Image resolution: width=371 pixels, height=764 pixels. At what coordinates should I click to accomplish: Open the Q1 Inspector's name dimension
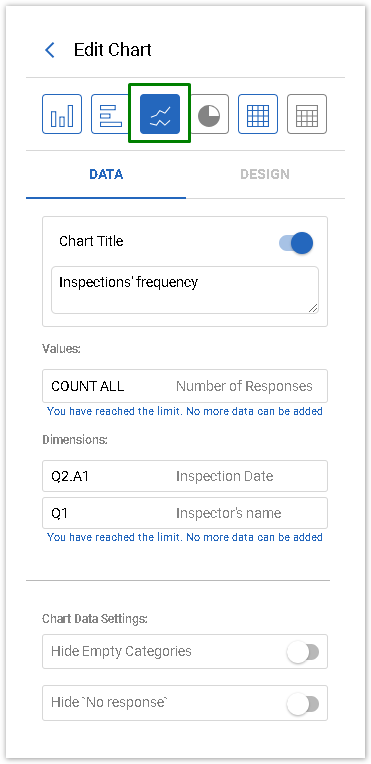pyautogui.click(x=185, y=513)
